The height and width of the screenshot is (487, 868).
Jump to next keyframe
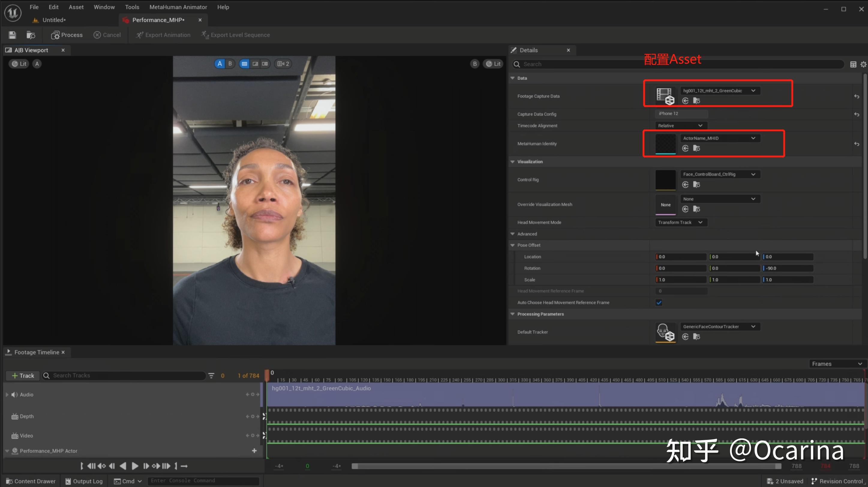156,466
